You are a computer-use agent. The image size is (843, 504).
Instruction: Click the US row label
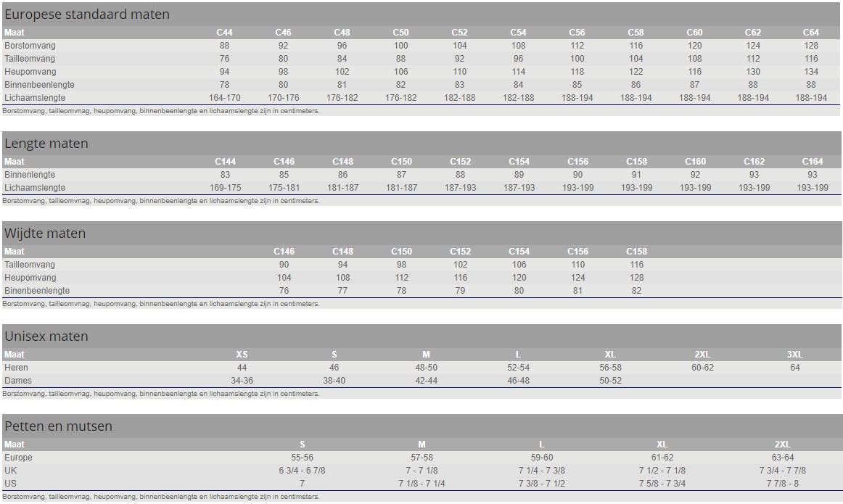click(x=10, y=484)
